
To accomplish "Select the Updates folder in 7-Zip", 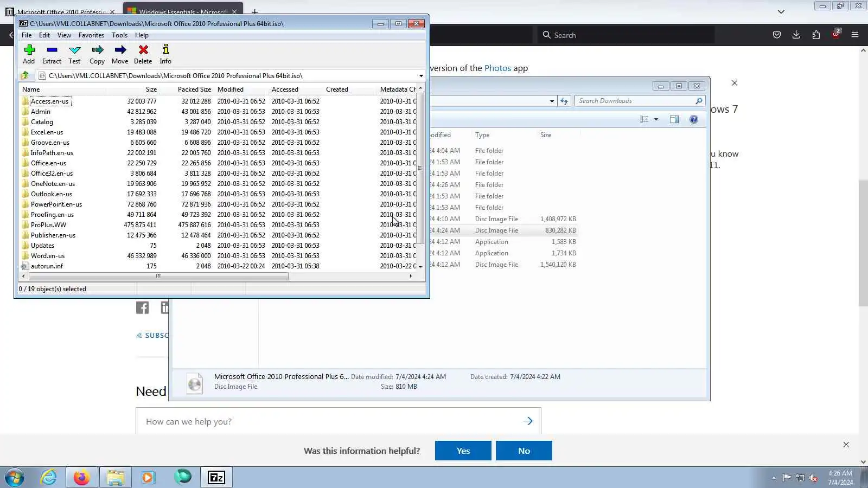I will (x=42, y=246).
